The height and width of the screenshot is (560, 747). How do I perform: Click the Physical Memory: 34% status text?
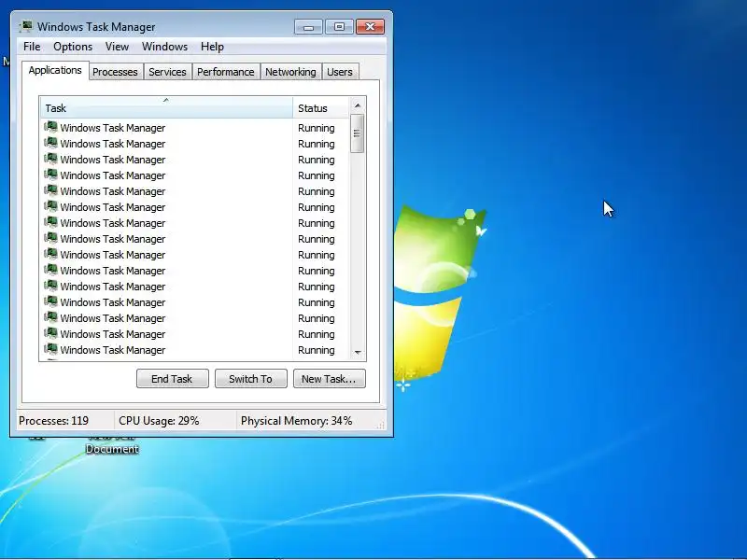click(296, 421)
